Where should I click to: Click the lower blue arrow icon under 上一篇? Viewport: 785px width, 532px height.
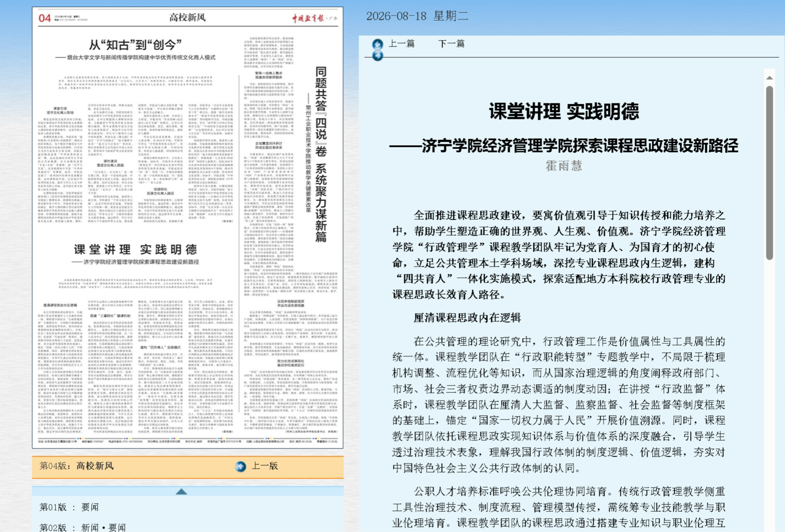coord(377,56)
